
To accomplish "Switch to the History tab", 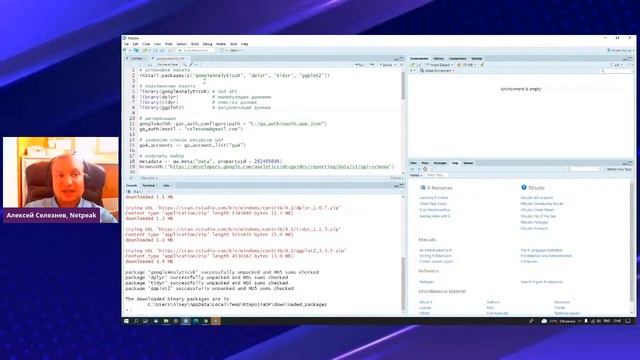I will (x=438, y=59).
